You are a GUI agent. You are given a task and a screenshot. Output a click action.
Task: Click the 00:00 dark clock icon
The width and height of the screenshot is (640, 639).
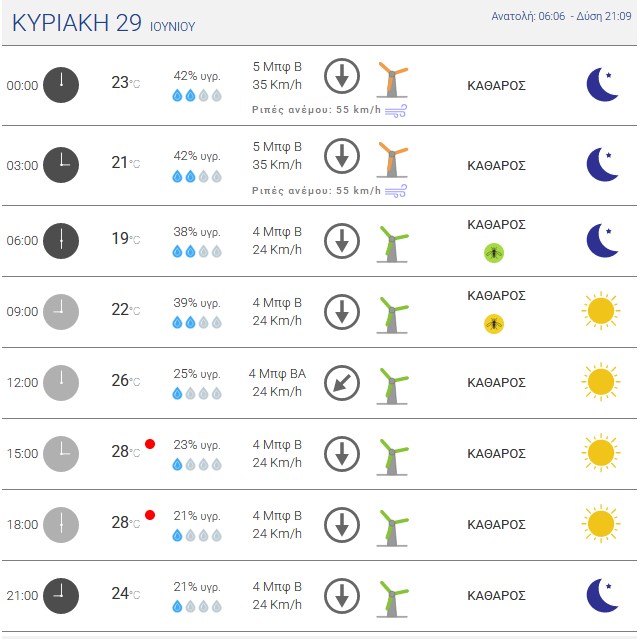pyautogui.click(x=61, y=85)
